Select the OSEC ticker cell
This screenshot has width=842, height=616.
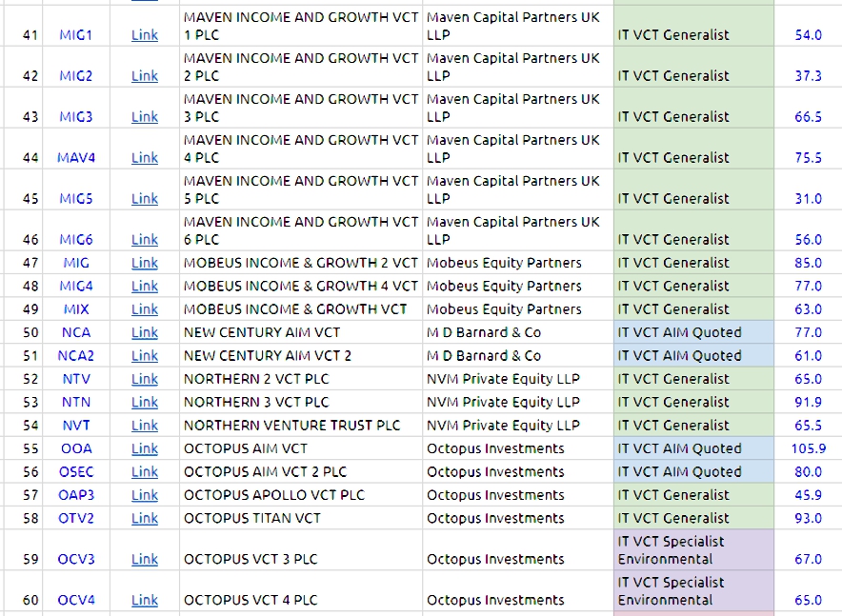pyautogui.click(x=75, y=471)
